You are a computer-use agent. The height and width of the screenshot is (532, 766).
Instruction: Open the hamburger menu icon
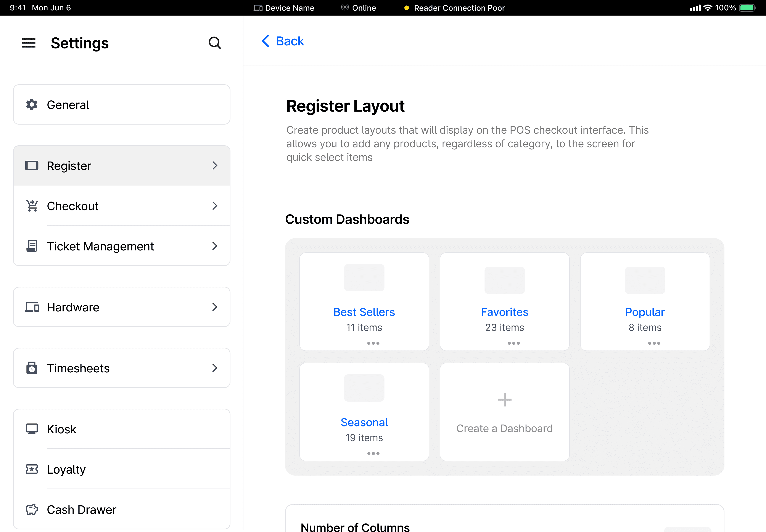coord(28,43)
